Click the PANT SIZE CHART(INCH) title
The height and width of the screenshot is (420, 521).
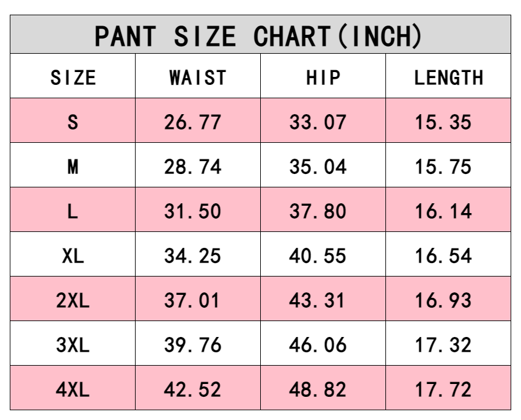point(260,36)
